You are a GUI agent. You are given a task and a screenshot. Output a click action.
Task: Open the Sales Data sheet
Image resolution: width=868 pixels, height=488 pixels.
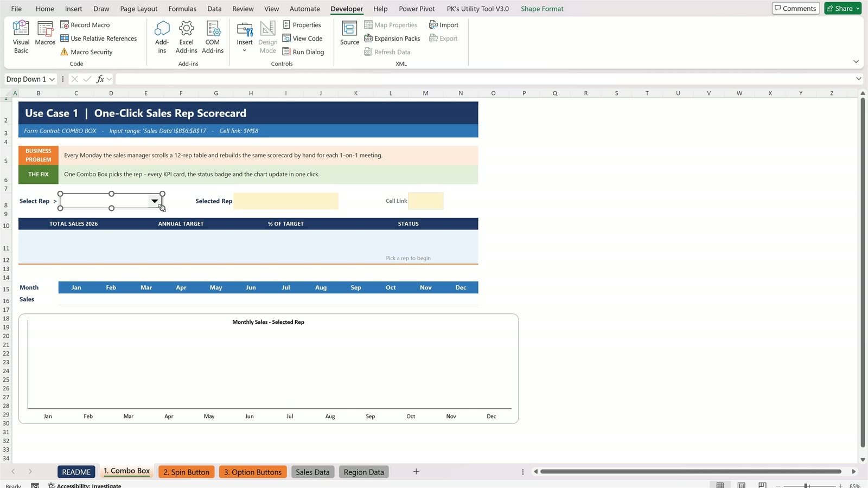pyautogui.click(x=312, y=472)
